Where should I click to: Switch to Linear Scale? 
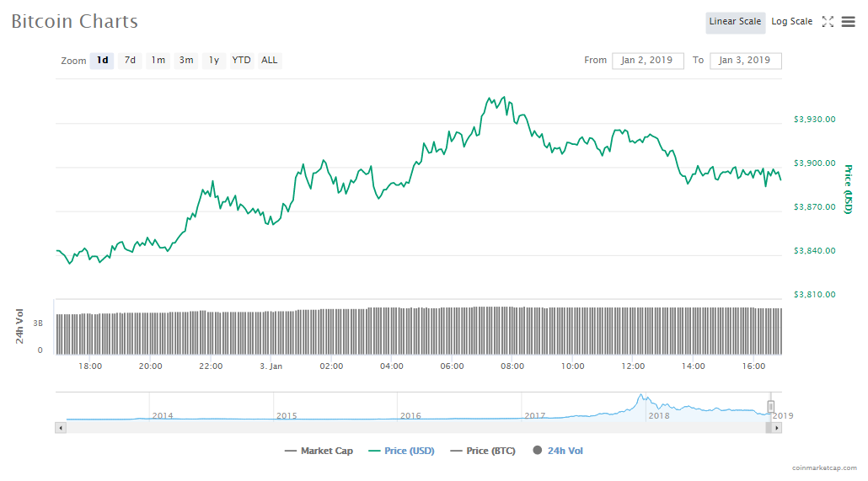click(735, 22)
